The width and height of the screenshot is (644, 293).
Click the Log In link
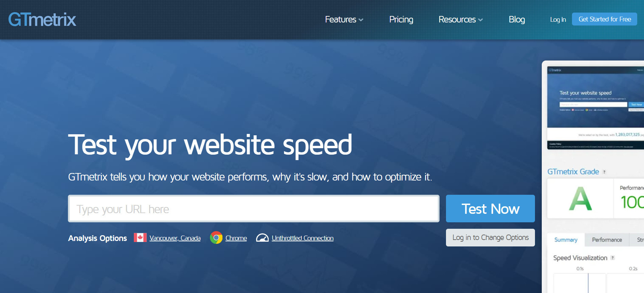point(558,20)
